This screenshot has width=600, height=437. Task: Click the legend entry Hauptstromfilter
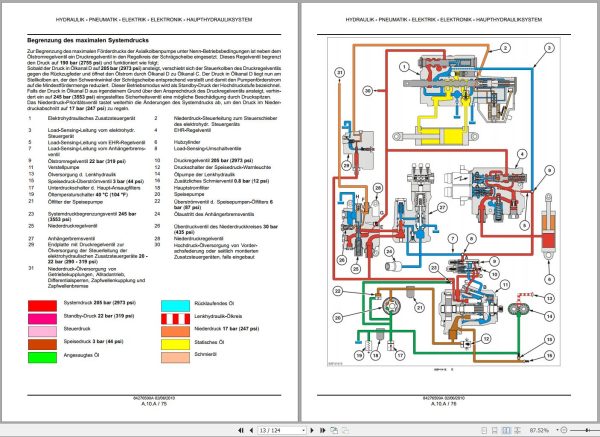point(191,188)
